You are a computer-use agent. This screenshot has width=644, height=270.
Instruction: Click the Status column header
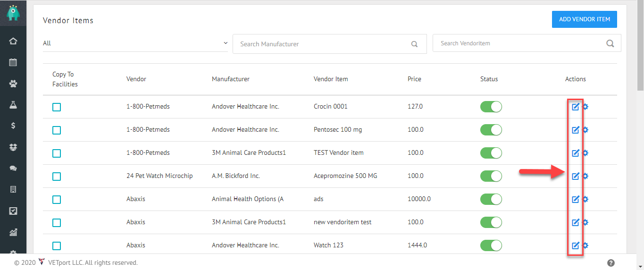(489, 79)
